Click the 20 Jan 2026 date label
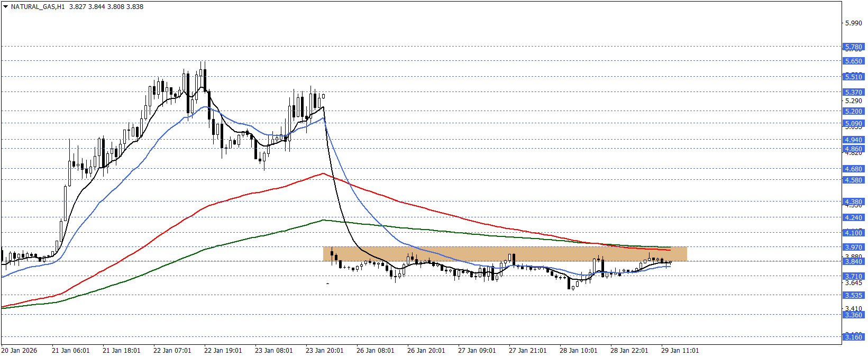The height and width of the screenshot is (357, 868). (20, 350)
